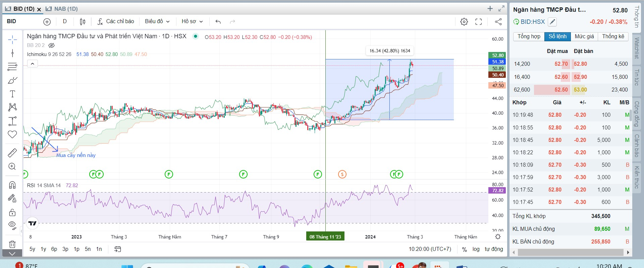Expand chart panel with diagonal arrows
Viewport: 644px width, 268px height.
tap(501, 9)
